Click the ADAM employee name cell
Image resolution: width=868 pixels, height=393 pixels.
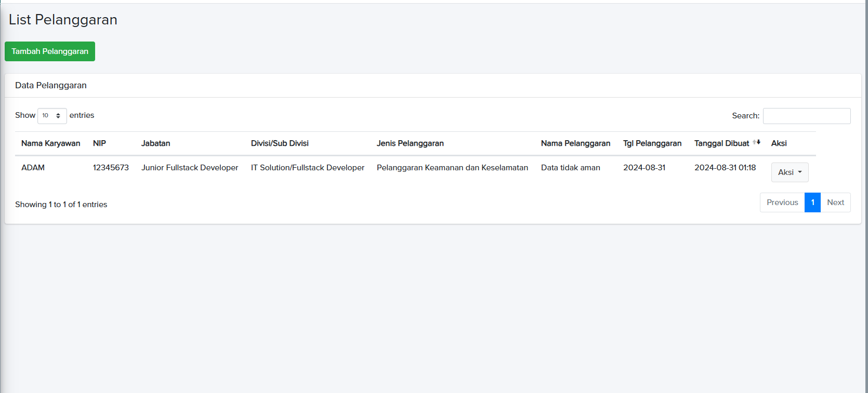(x=33, y=168)
